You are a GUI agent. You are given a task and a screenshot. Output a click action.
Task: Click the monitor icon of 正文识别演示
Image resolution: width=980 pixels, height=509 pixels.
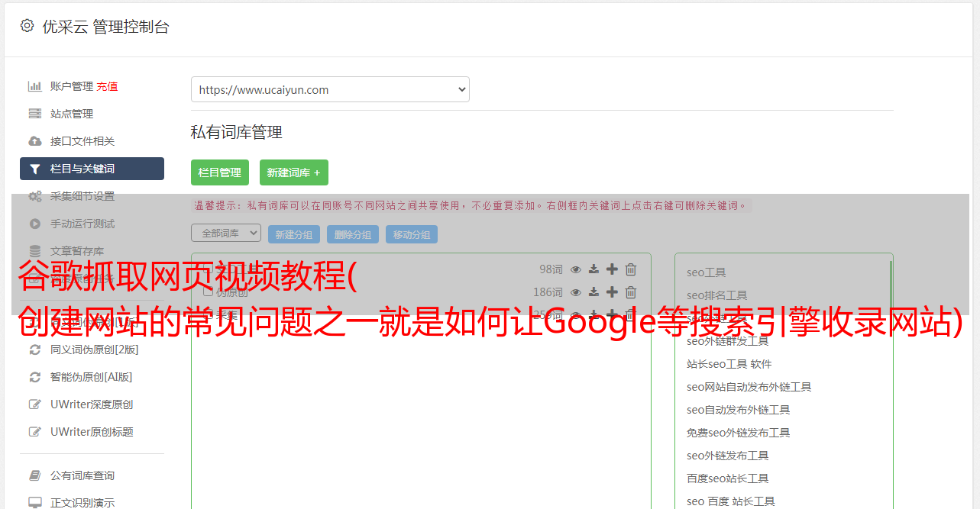pos(35,503)
